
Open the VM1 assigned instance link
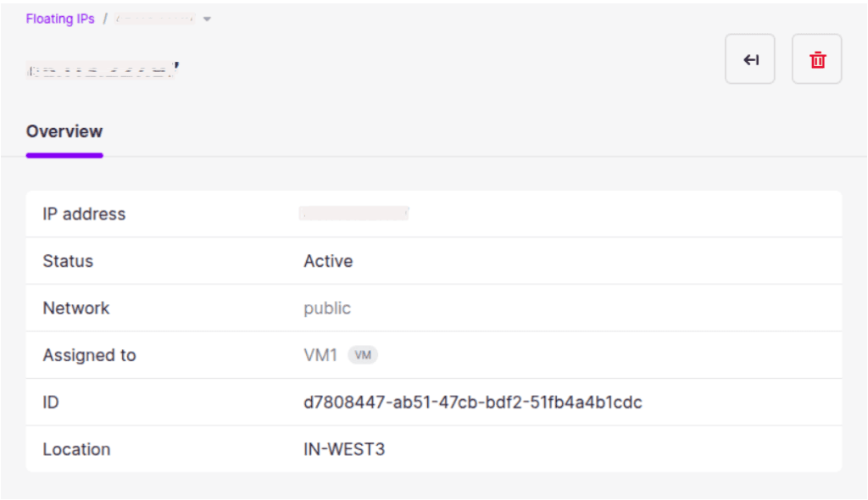[320, 355]
